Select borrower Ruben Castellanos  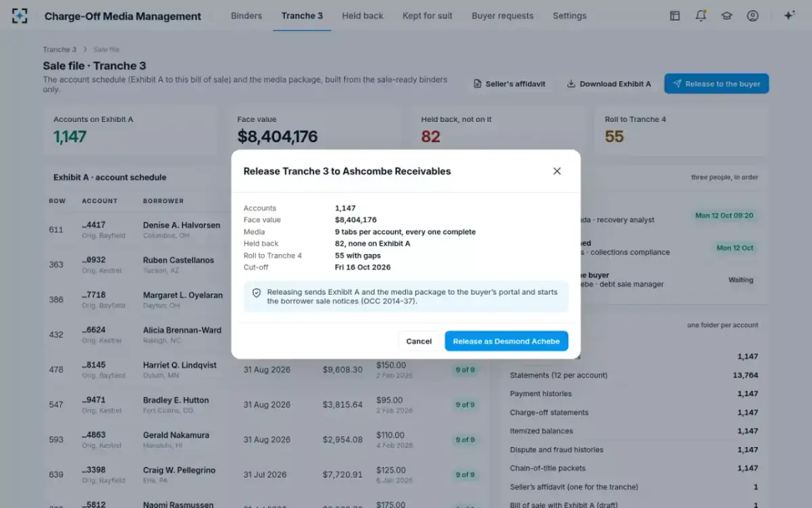178,260
